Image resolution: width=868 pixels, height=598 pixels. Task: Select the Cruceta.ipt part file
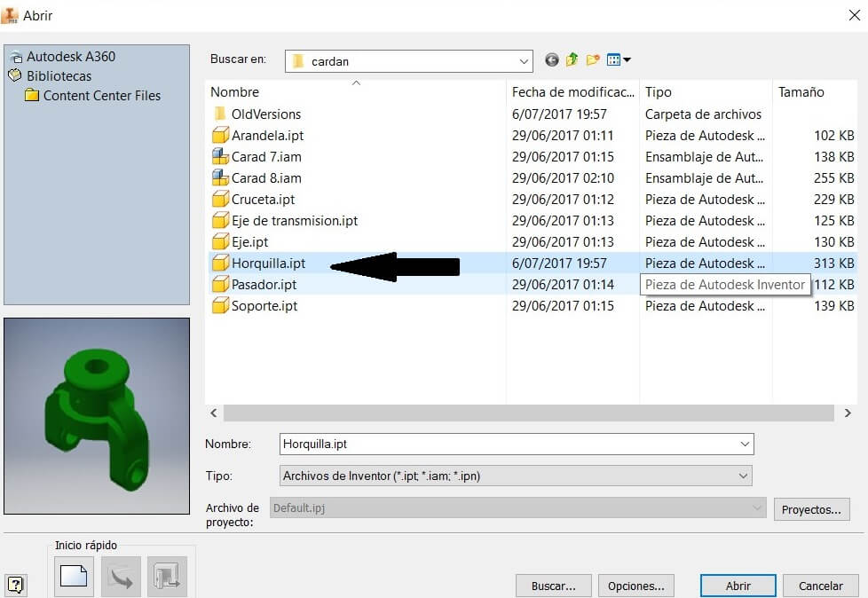click(254, 200)
